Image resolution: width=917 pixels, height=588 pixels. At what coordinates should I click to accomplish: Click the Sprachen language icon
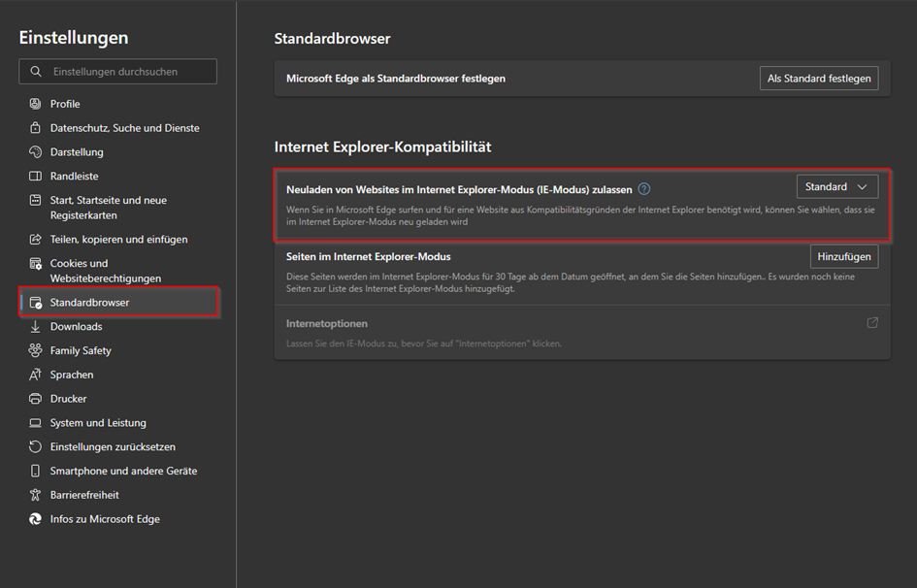[36, 375]
